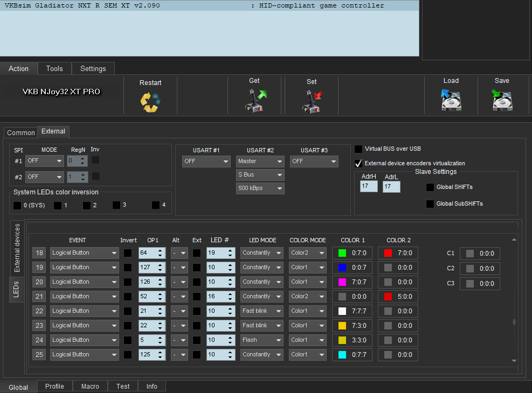
Task: Click green Color 1 swatch in row 18
Action: pos(342,252)
